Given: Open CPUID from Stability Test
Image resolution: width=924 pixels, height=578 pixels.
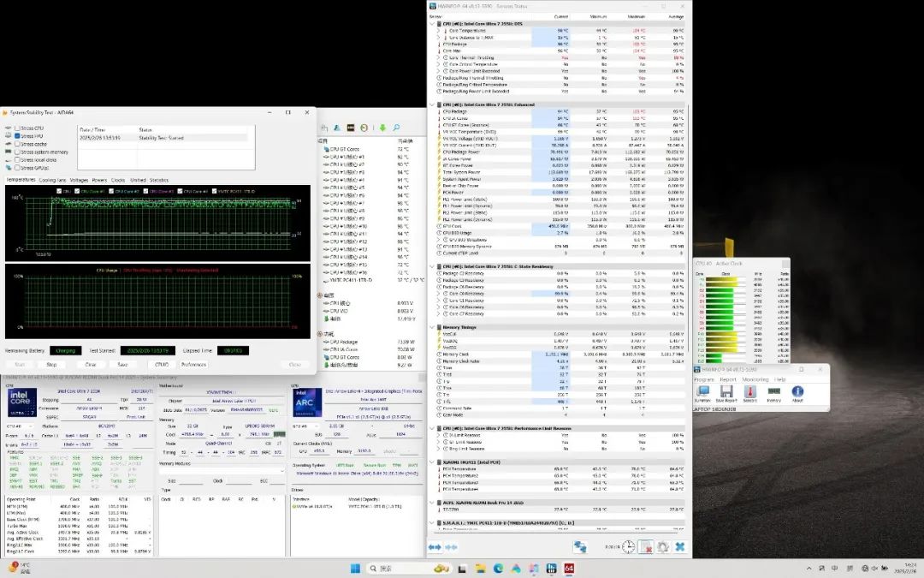Looking at the screenshot, I should tap(162, 365).
